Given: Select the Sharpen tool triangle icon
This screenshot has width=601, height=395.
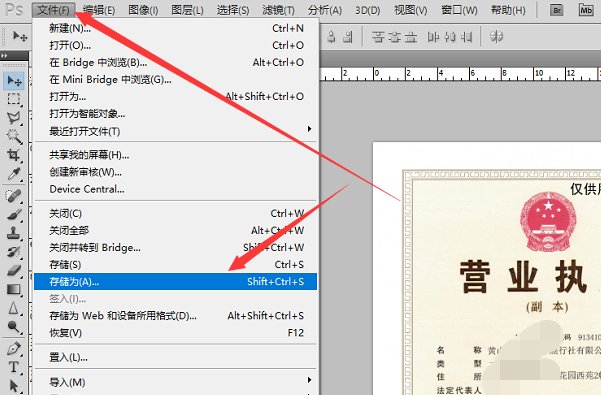Looking at the screenshot, I should 15,308.
